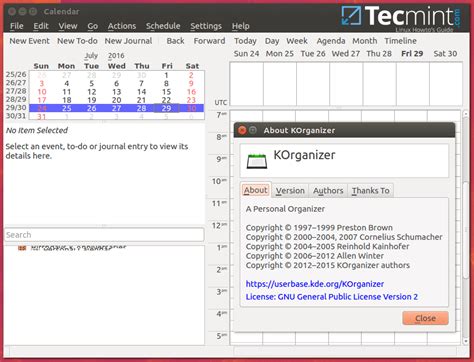474x362 pixels.
Task: Select July 15 in mini calendar
Action: pyautogui.click(x=166, y=92)
